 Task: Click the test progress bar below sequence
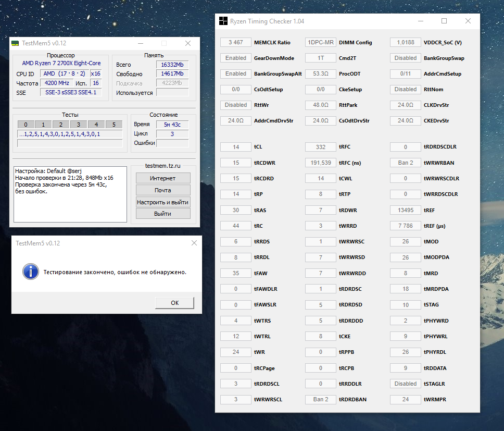(70, 143)
